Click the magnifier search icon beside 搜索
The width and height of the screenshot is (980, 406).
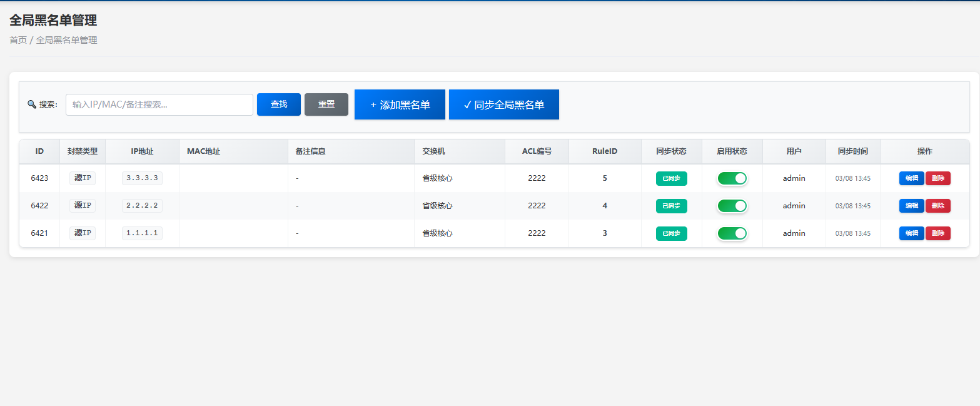point(32,104)
